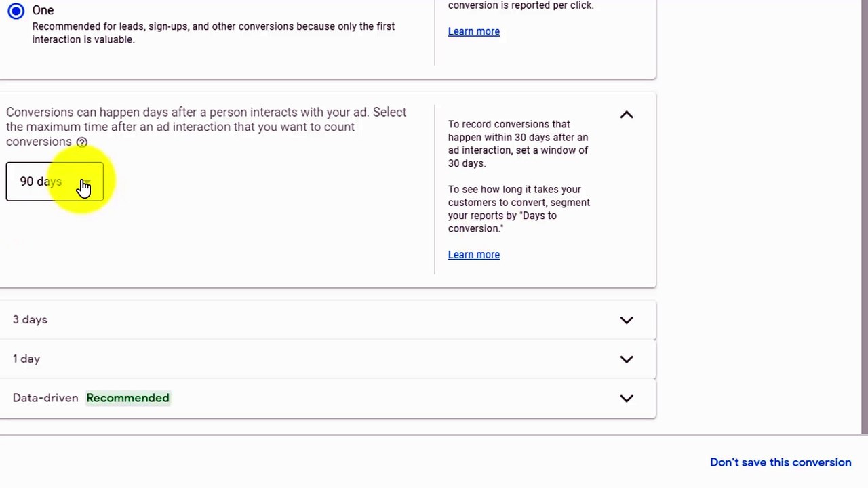Expand the 3 days row with its chevron
The height and width of the screenshot is (488, 868).
tap(627, 320)
